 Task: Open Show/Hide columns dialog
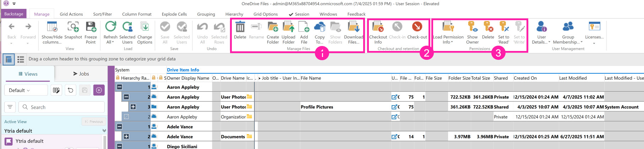(x=52, y=28)
